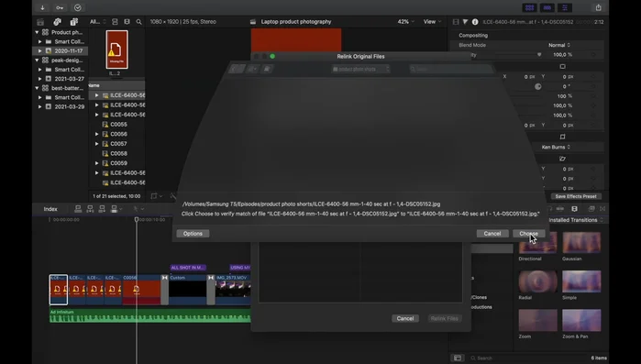This screenshot has width=641, height=364.
Task: Select the Gaussian transition thumbnail
Action: 581,242
